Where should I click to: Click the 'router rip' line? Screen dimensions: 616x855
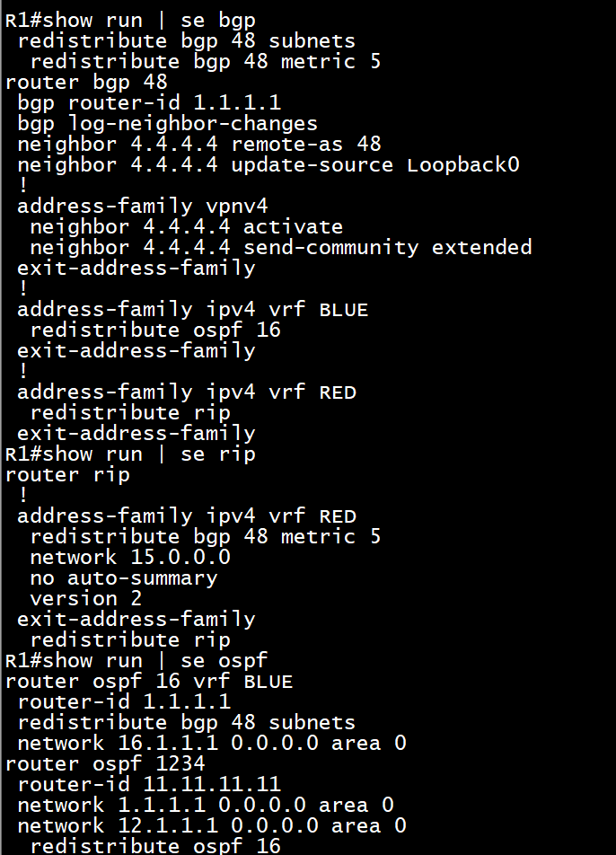click(x=67, y=475)
